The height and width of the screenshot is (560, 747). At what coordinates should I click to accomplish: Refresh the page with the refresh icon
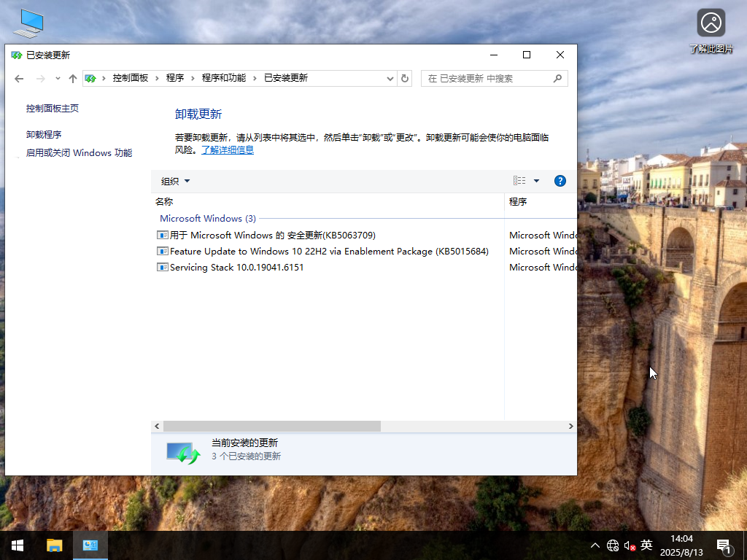pyautogui.click(x=405, y=78)
